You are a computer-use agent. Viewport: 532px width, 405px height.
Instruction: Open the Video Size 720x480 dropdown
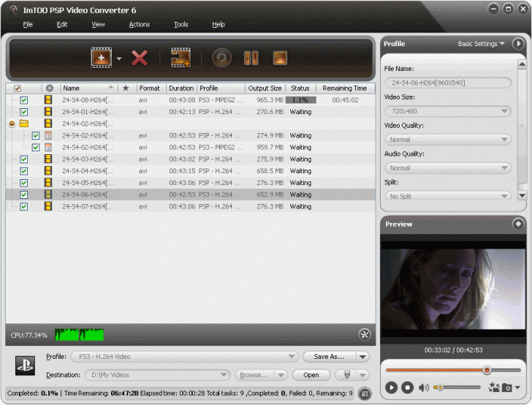448,111
